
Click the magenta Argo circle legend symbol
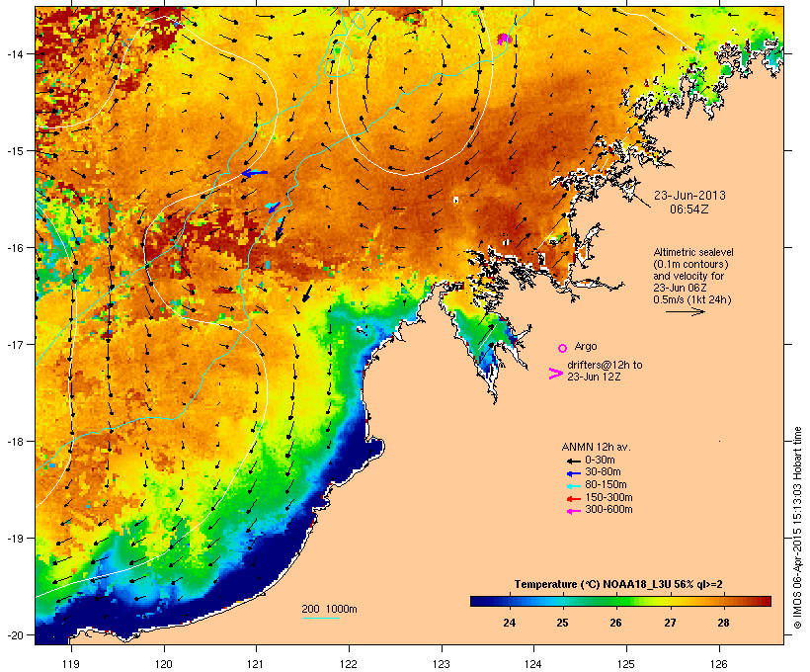563,348
